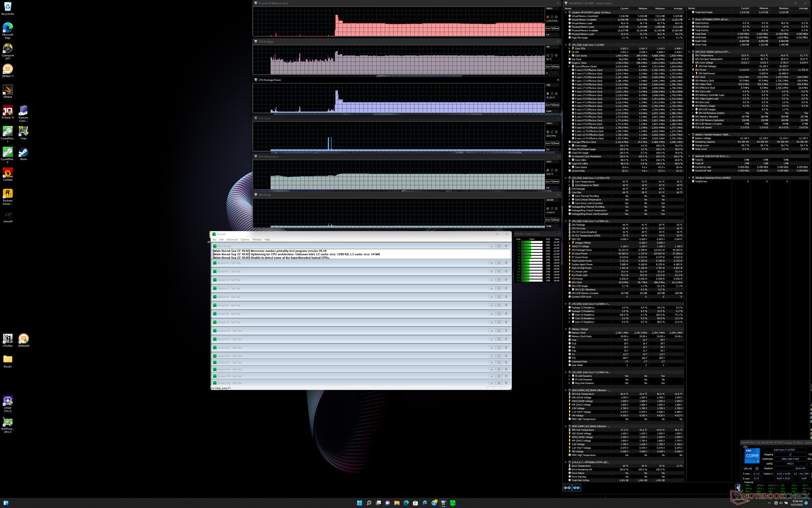Image resolution: width=812 pixels, height=508 pixels.
Task: Open Options menu in Prime95
Action: coord(245,240)
